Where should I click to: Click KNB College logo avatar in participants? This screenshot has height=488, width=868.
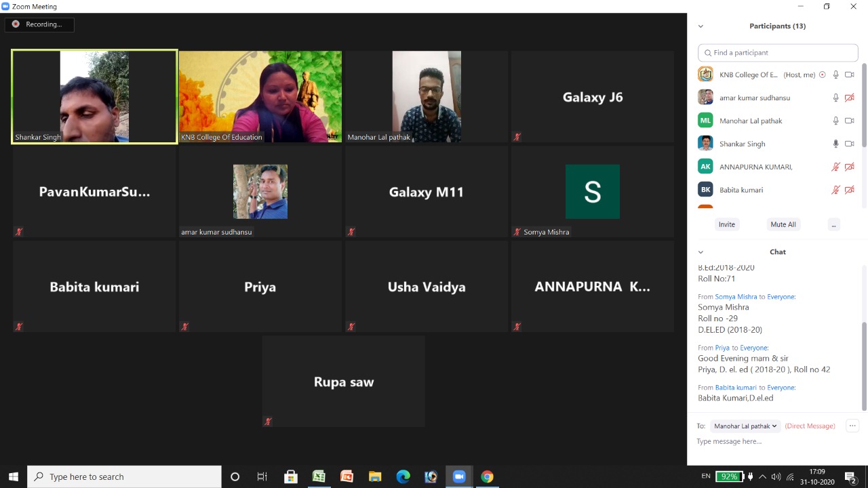(x=705, y=75)
